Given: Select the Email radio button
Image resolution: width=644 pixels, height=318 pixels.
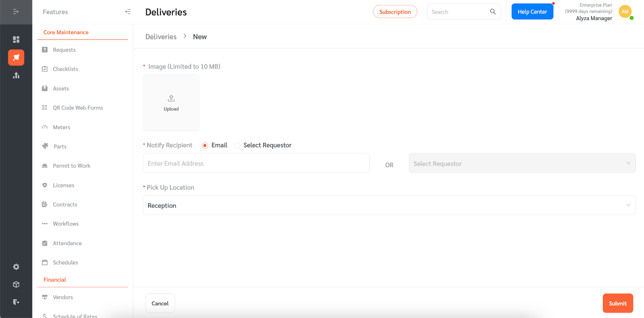Looking at the screenshot, I should pos(205,146).
